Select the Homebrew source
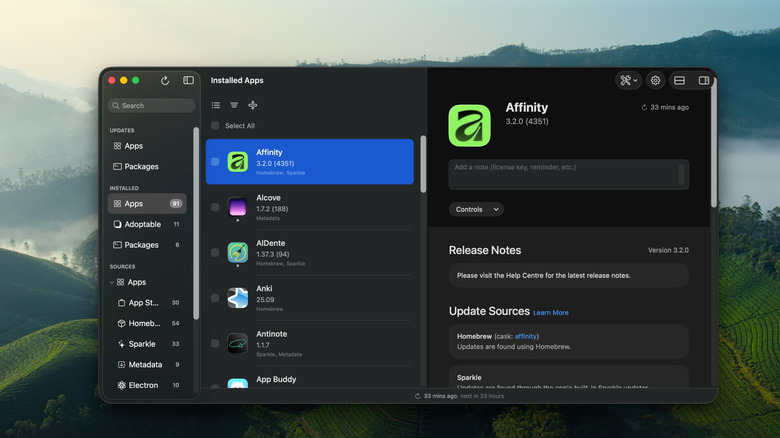This screenshot has height=438, width=780. click(147, 324)
